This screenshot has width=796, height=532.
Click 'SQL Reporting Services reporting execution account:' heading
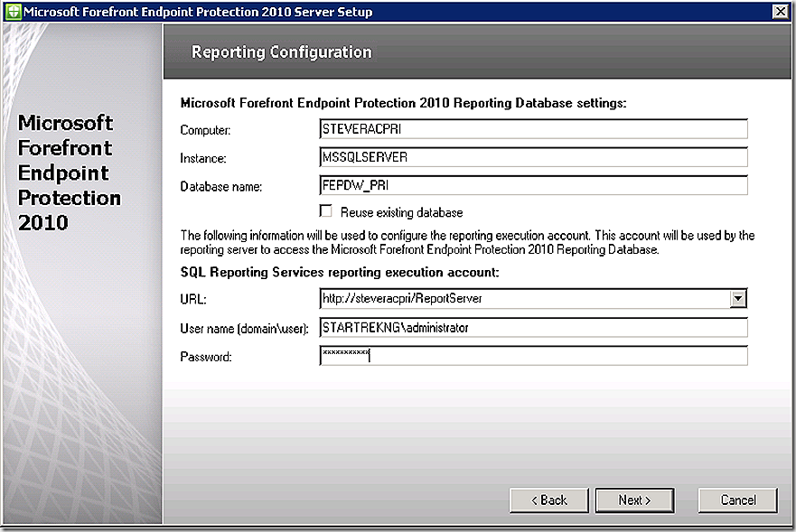click(340, 273)
